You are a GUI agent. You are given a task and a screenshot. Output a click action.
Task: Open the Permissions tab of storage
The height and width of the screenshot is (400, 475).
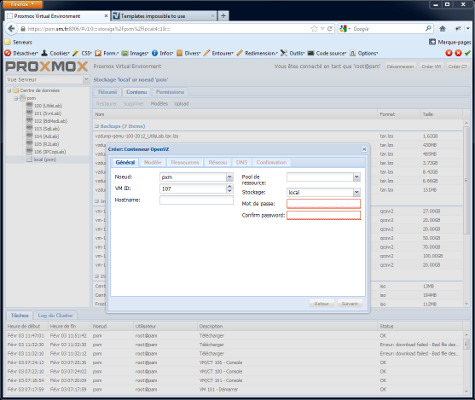(170, 92)
